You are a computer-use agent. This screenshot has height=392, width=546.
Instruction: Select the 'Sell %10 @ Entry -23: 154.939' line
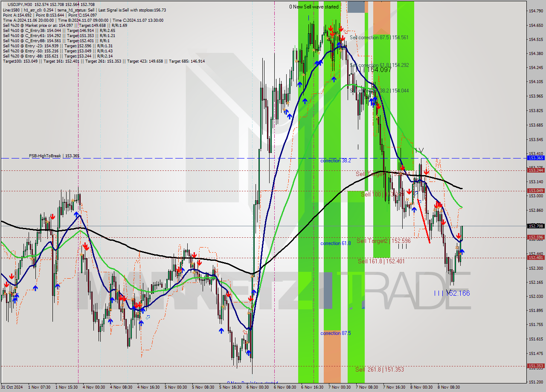pos(58,46)
